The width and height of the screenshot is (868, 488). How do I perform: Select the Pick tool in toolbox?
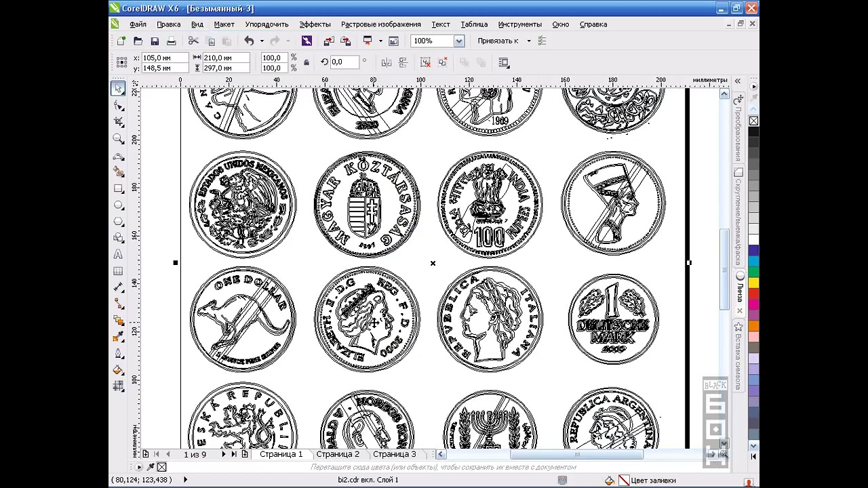click(119, 88)
